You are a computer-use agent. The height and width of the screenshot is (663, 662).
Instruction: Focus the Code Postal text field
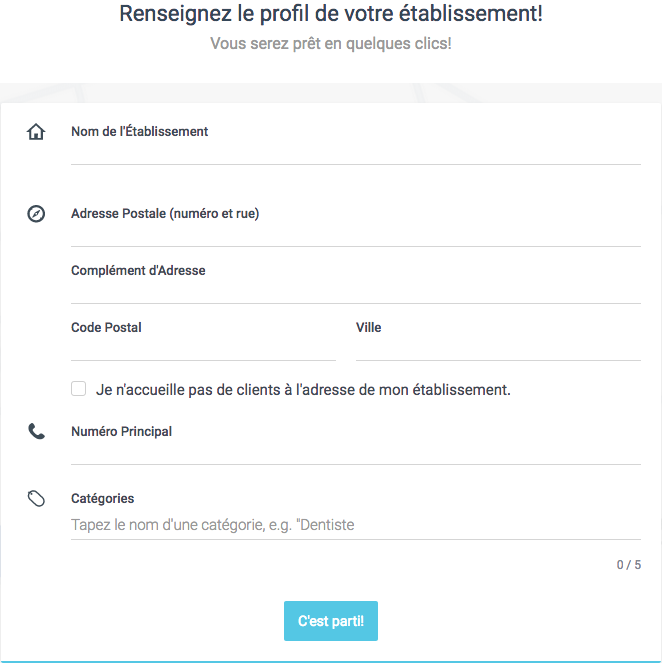(203, 346)
